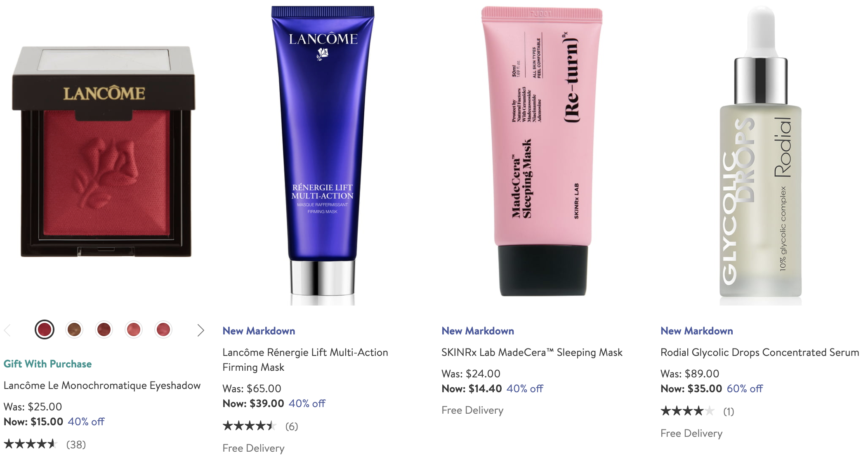The width and height of the screenshot is (868, 455).
Task: Open Rodial Glycolic Drops Concentrated Serum link
Action: (x=759, y=352)
